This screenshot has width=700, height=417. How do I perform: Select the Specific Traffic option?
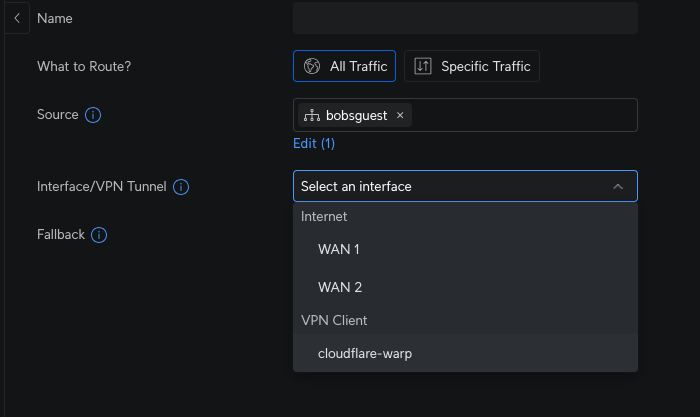472,66
